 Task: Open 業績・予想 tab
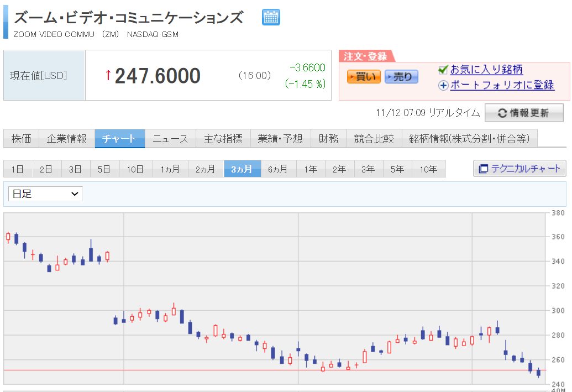point(280,138)
